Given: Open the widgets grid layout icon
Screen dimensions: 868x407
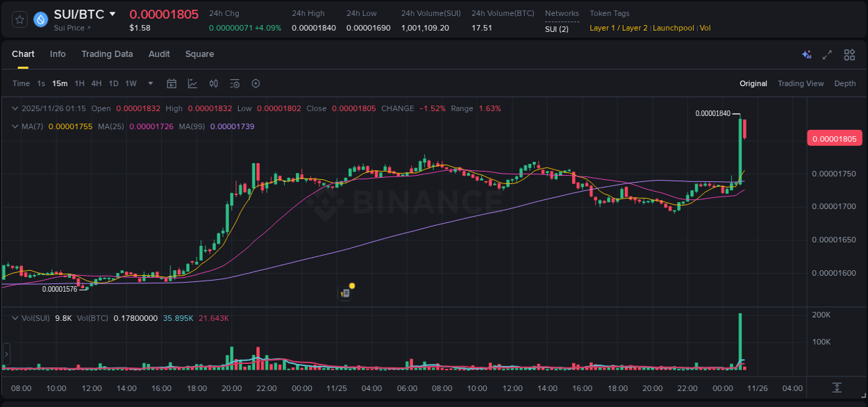Looking at the screenshot, I should (x=849, y=54).
